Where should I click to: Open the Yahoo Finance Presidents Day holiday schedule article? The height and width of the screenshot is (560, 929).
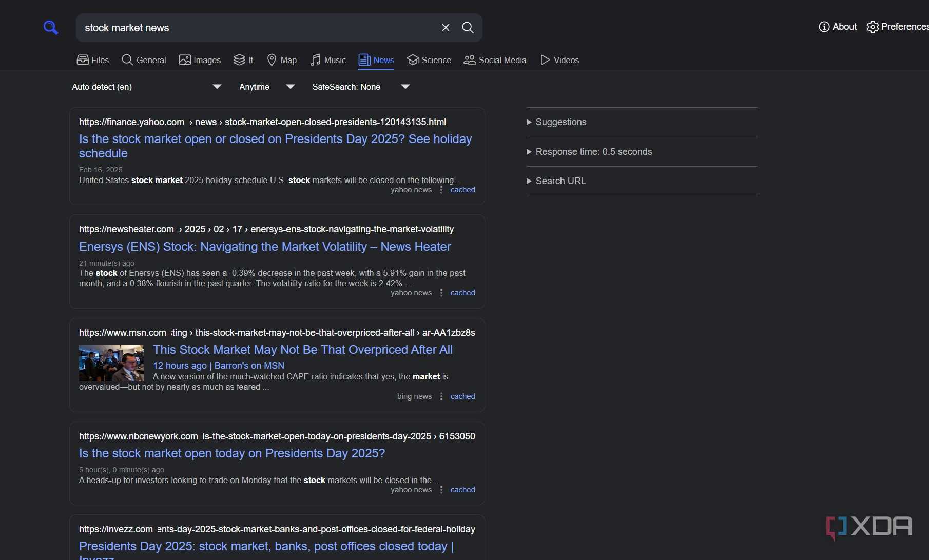pyautogui.click(x=276, y=146)
